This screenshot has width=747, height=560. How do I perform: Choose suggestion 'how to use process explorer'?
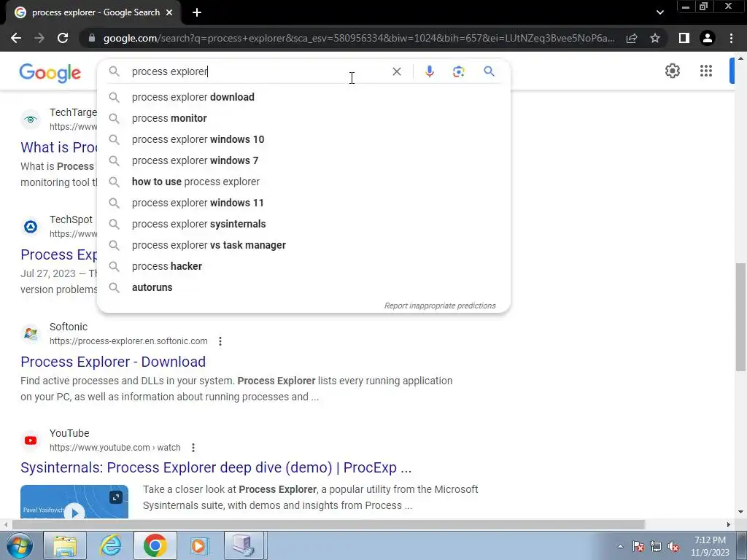(303, 182)
